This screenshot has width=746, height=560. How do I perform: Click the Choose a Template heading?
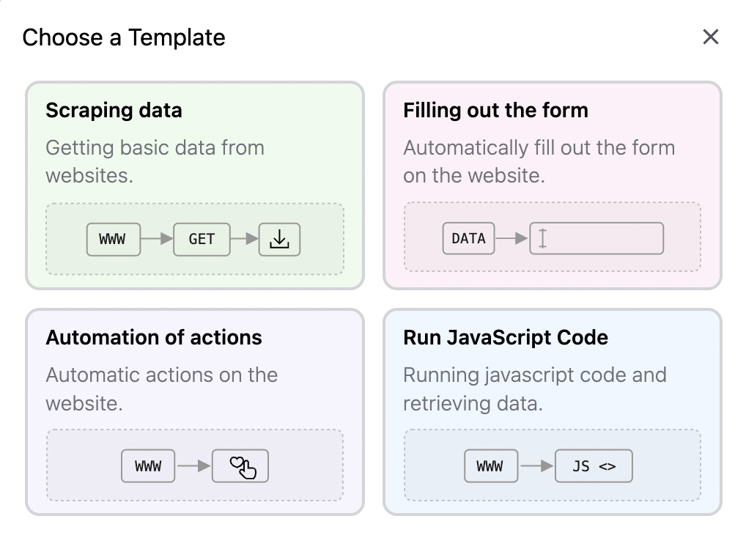(124, 37)
